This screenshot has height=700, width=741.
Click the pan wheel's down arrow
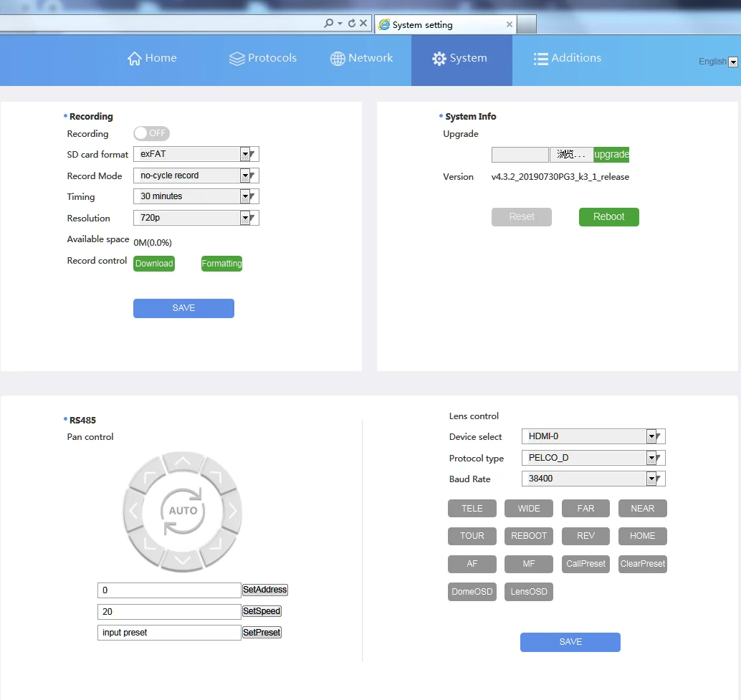point(183,560)
